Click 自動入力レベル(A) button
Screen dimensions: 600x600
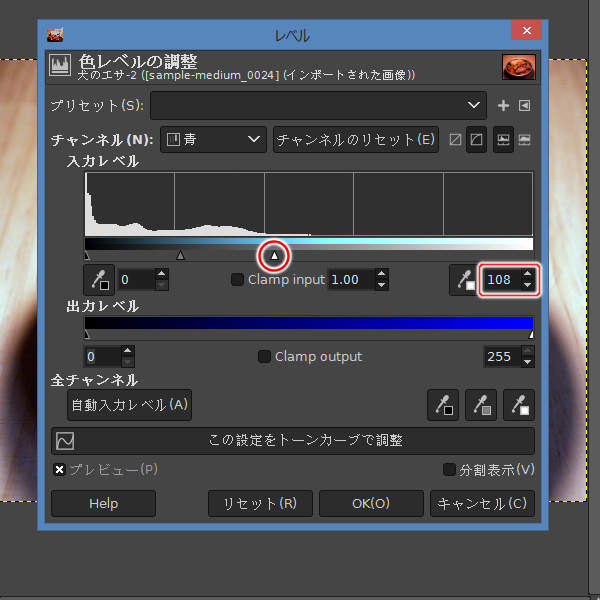click(129, 405)
